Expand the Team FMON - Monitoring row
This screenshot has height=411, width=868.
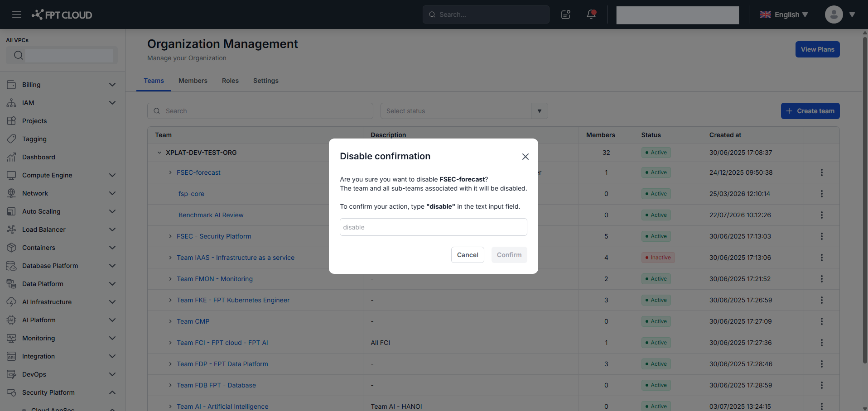point(170,279)
